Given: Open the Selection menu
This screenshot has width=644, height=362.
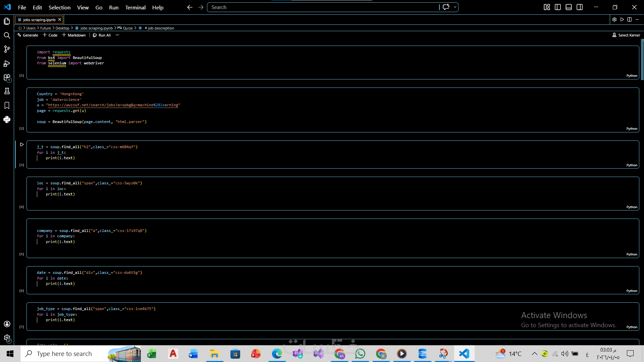Looking at the screenshot, I should pos(59,7).
